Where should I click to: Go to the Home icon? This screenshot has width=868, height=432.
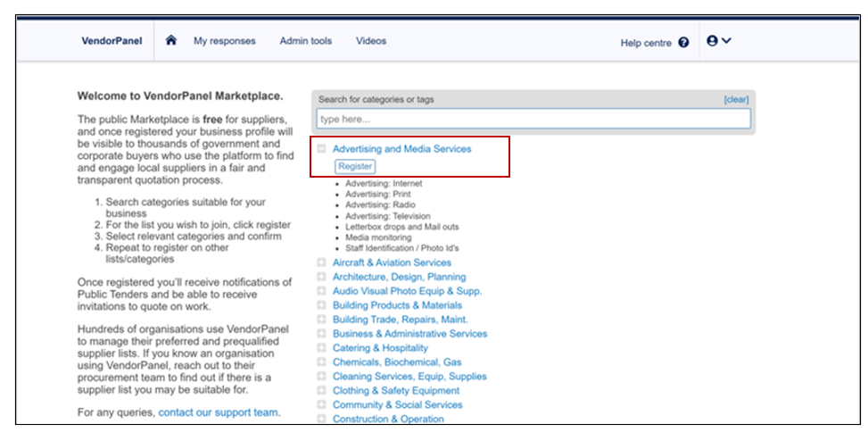171,40
